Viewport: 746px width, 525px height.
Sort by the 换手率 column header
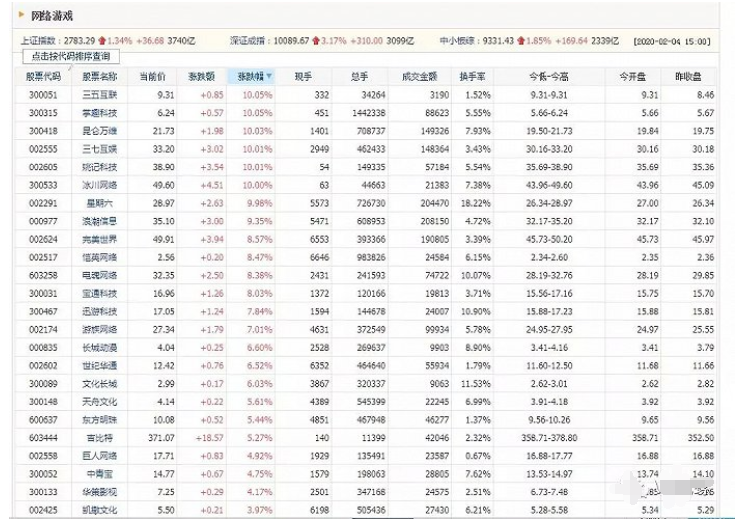click(472, 77)
